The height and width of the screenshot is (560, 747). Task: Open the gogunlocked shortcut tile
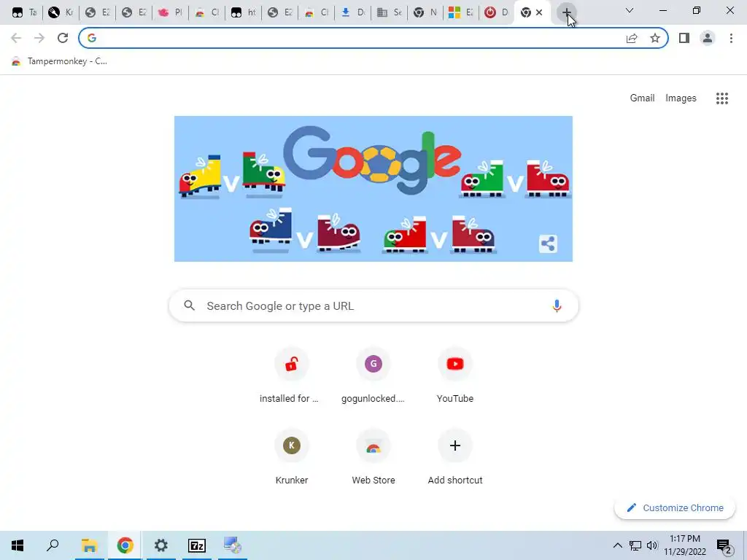tap(373, 376)
